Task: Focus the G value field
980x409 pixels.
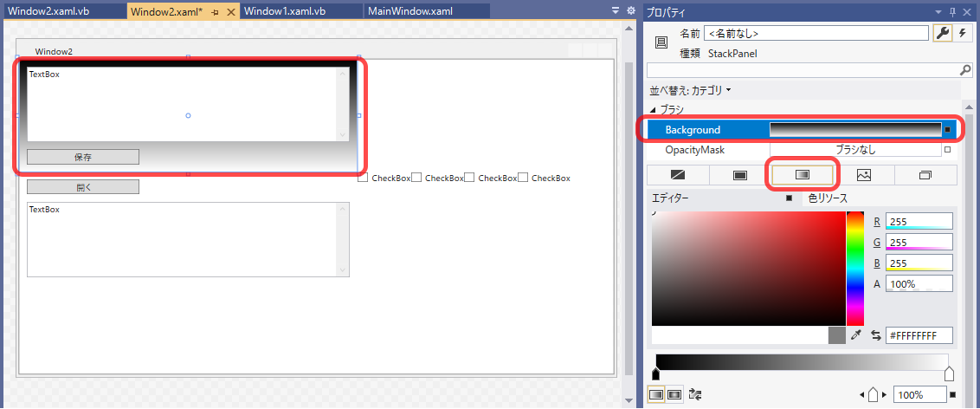Action: click(x=919, y=242)
